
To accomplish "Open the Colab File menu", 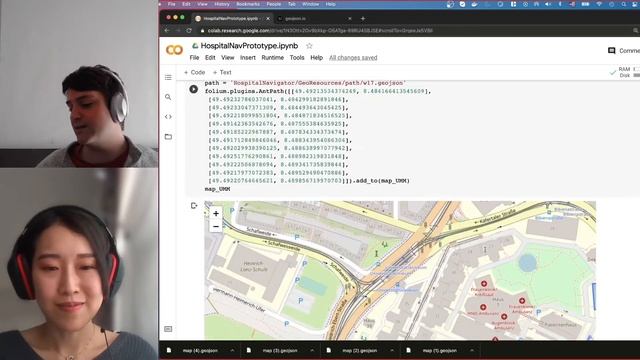I will (x=194, y=58).
